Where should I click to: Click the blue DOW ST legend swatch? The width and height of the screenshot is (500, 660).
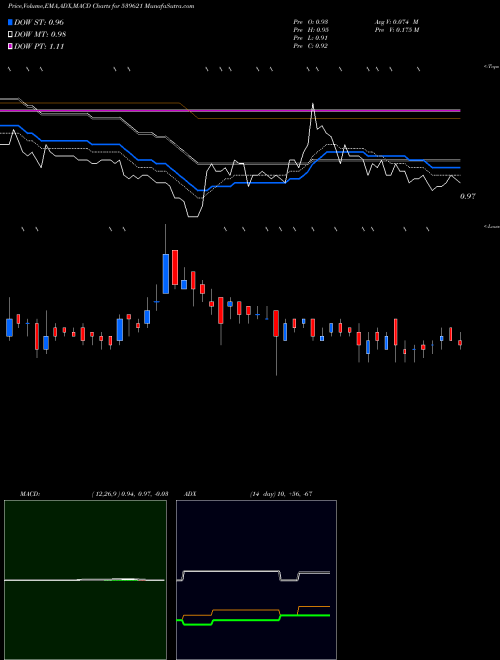coord(10,22)
